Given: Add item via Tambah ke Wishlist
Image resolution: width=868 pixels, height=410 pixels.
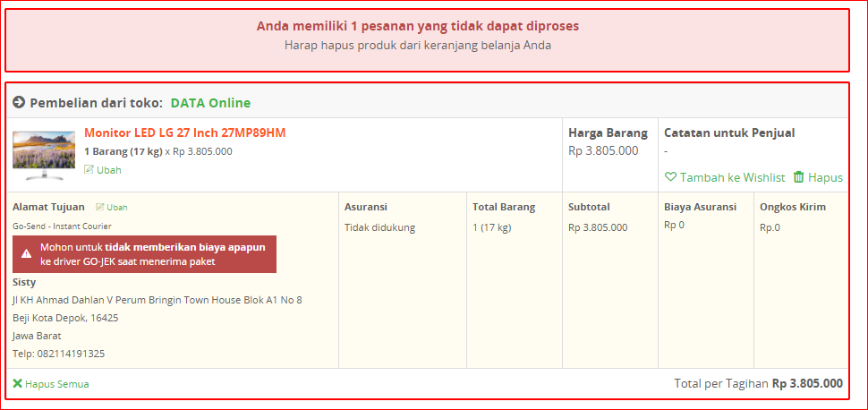Looking at the screenshot, I should point(732,177).
